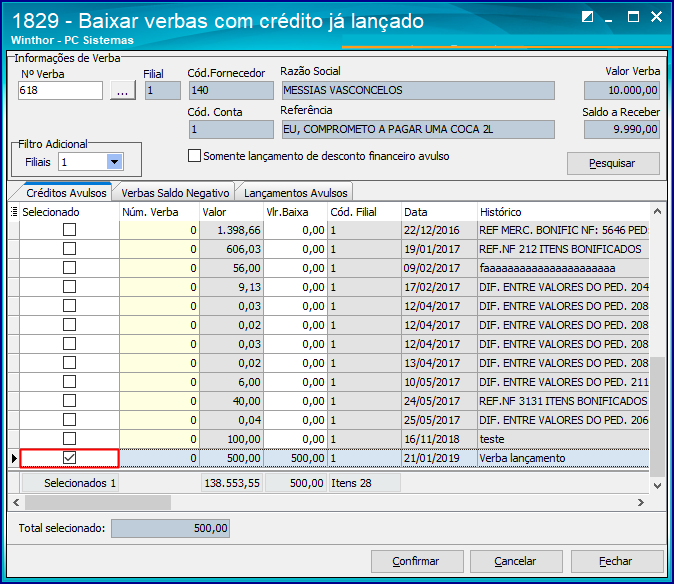The width and height of the screenshot is (674, 584).
Task: Click the Histórico column header
Action: tap(563, 212)
